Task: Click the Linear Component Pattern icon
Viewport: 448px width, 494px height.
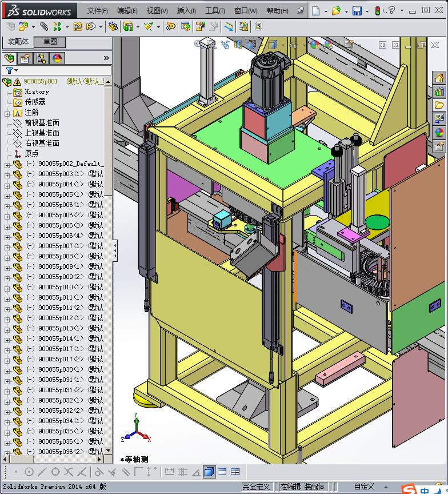Action: (x=57, y=26)
